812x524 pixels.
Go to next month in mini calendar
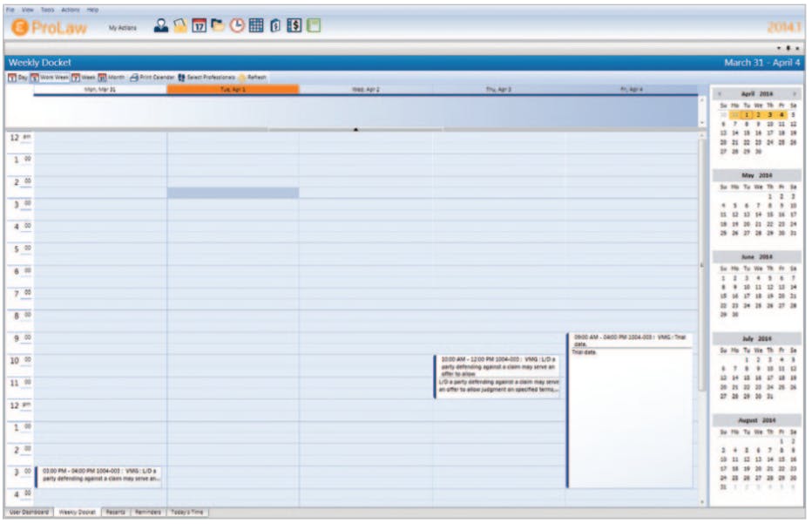click(x=795, y=94)
